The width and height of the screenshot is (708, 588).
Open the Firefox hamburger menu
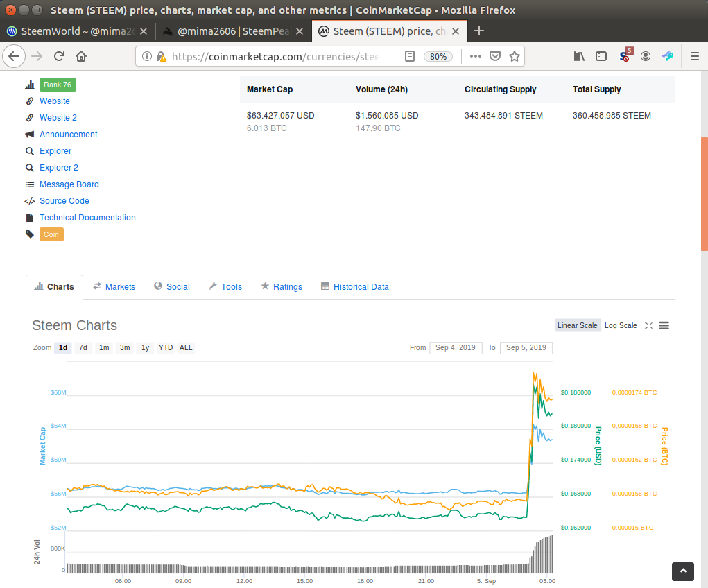(x=694, y=56)
